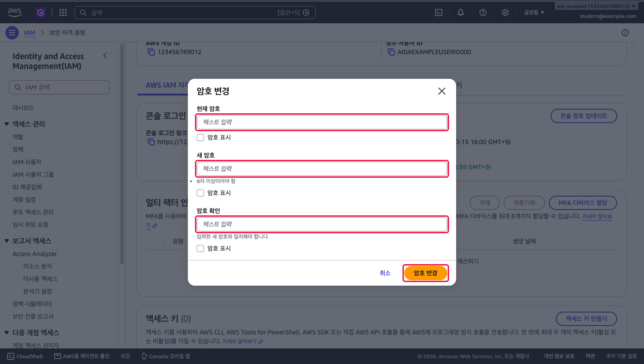Click the 액세스 키 만들기 button
The height and width of the screenshot is (364, 644).
(586, 319)
